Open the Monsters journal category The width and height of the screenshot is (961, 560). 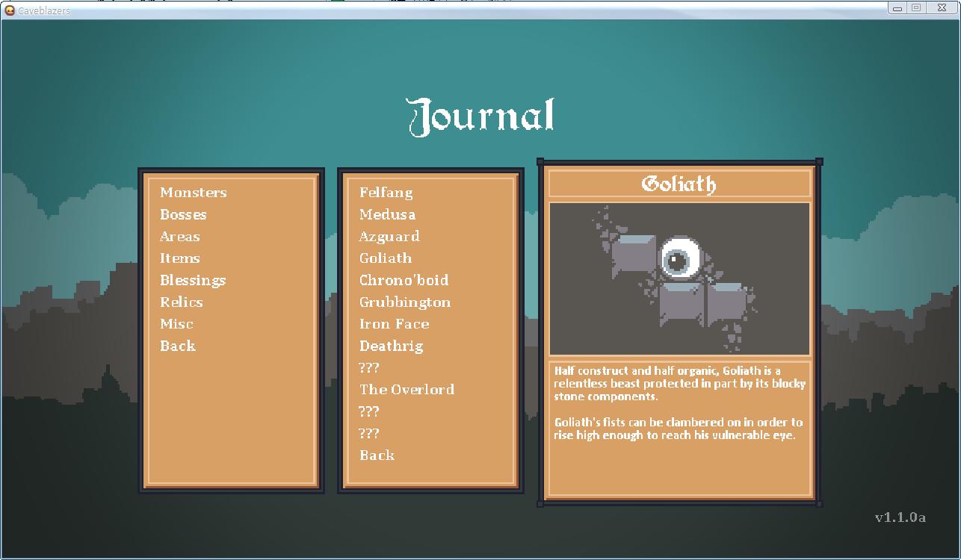click(193, 193)
